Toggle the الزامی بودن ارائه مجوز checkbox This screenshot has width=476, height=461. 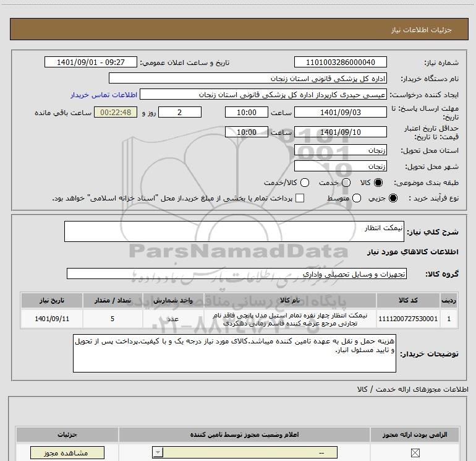(x=415, y=453)
